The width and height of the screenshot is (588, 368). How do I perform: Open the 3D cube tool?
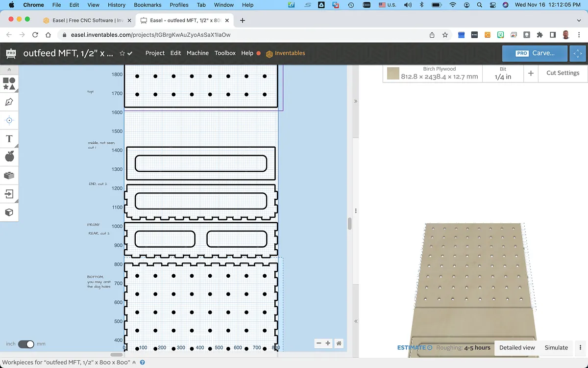click(9, 212)
